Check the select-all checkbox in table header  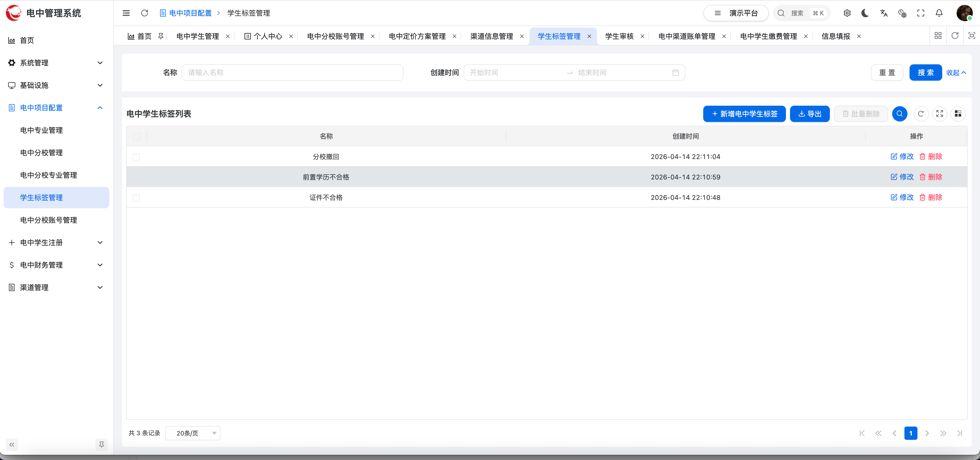137,136
